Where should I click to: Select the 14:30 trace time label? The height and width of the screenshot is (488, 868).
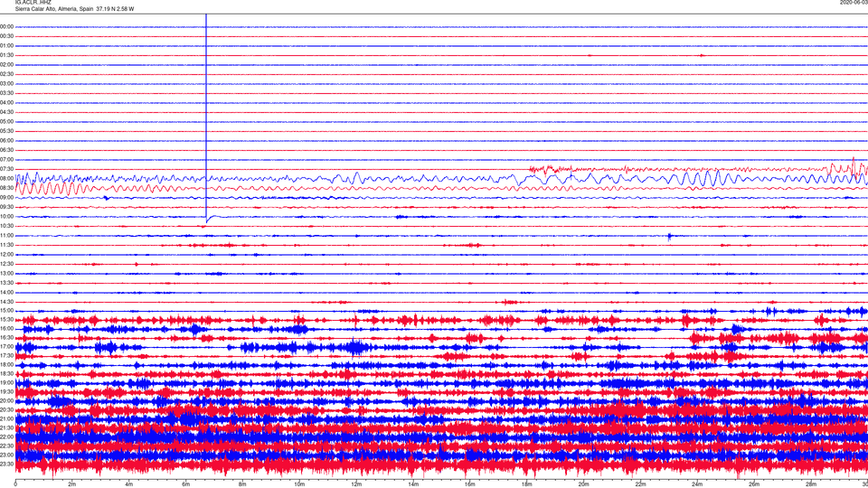(6, 302)
